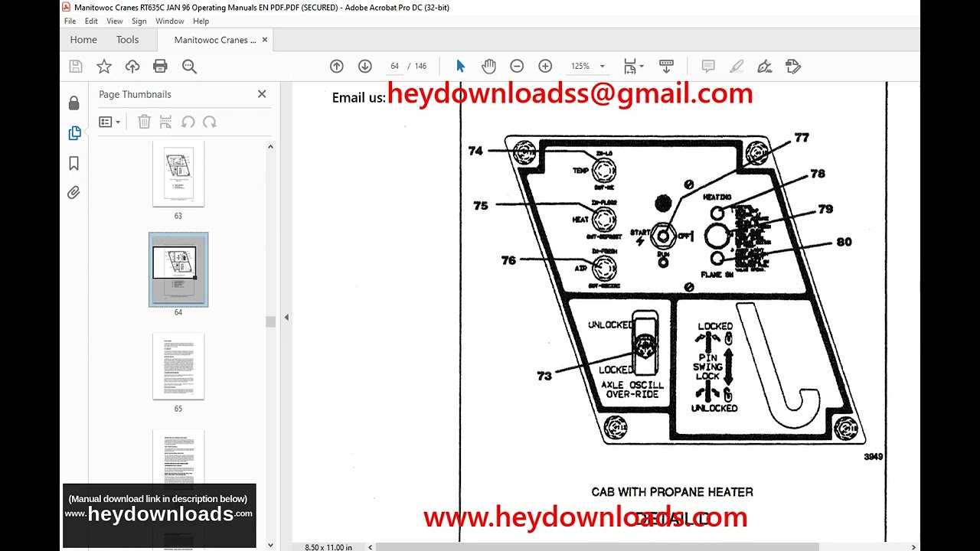This screenshot has width=980, height=551.
Task: Select the page 64 thumbnail
Action: [x=178, y=269]
